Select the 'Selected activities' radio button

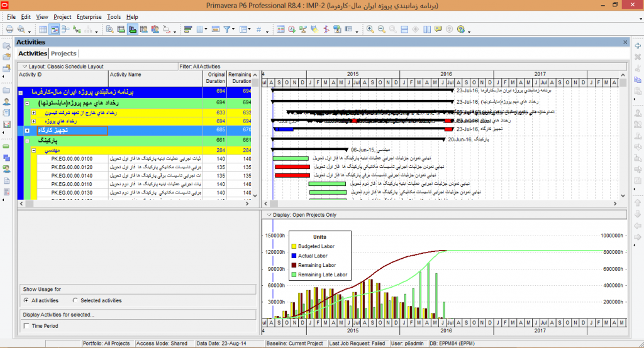(75, 300)
